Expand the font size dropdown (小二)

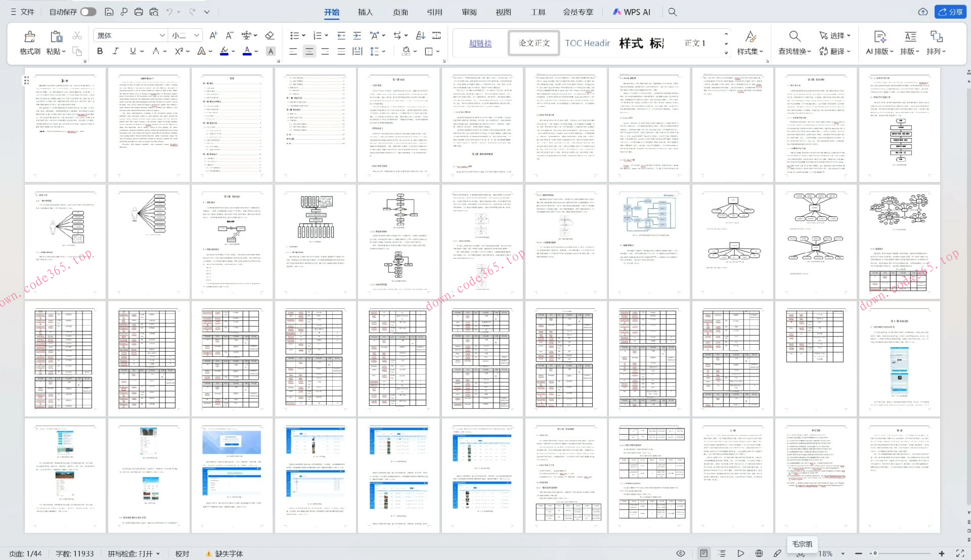[196, 35]
